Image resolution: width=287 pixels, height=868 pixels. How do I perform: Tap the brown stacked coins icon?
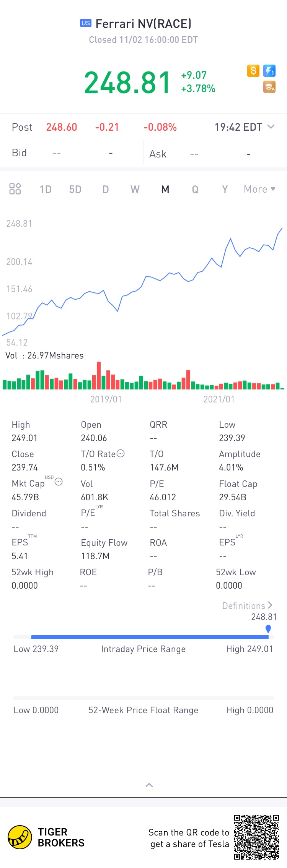click(x=269, y=87)
